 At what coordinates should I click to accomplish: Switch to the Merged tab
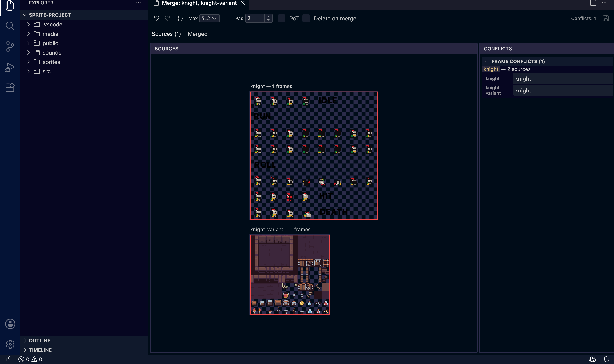point(197,34)
